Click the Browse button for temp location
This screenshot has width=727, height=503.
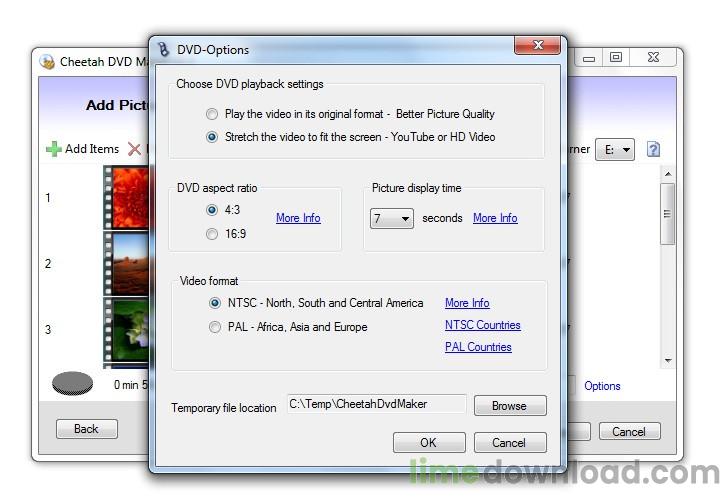click(x=510, y=406)
